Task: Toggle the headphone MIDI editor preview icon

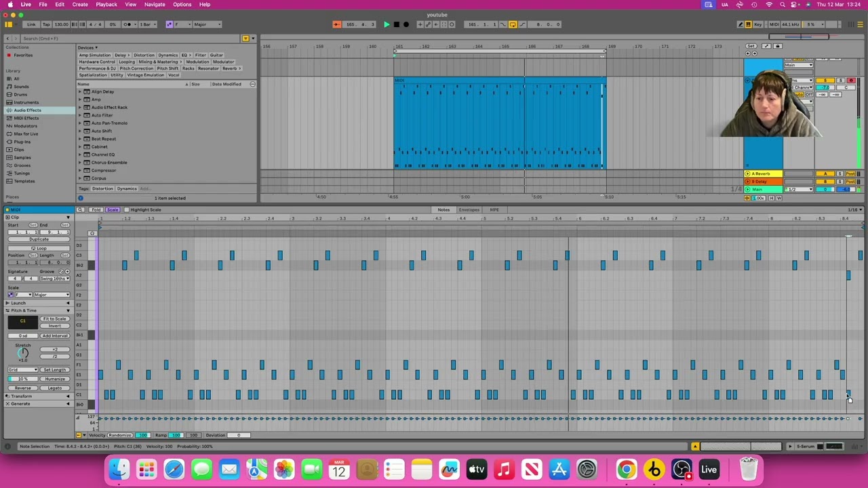Action: click(92, 233)
